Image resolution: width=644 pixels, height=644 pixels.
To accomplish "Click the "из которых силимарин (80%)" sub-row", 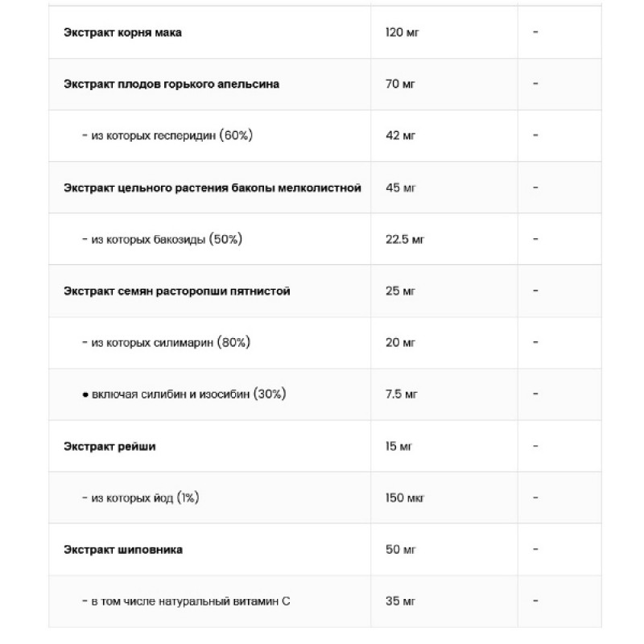I will click(x=166, y=343).
